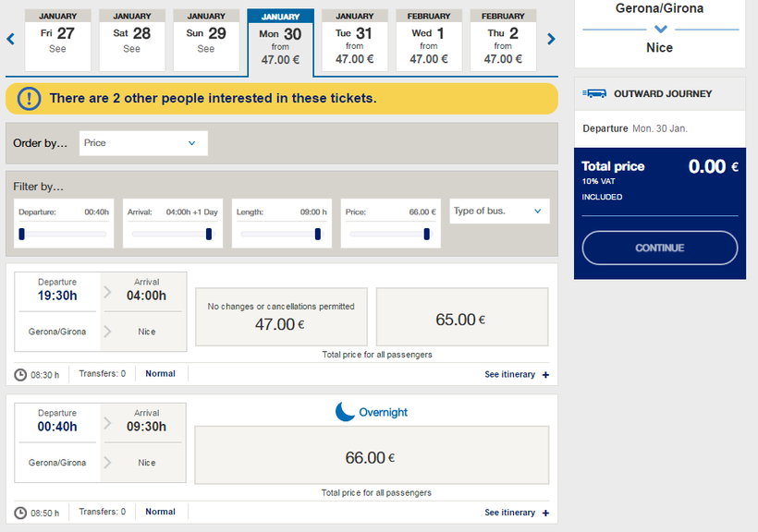The width and height of the screenshot is (758, 532).
Task: Click the Overnight moon icon
Action: [345, 412]
